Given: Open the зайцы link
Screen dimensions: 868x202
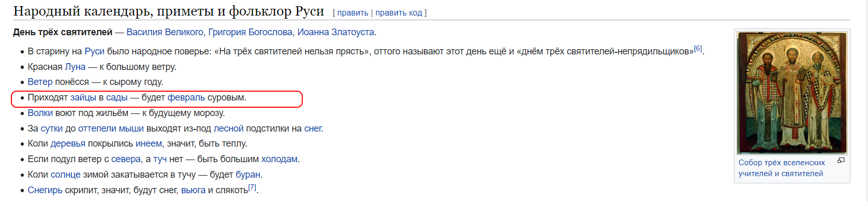Looking at the screenshot, I should click(83, 97).
